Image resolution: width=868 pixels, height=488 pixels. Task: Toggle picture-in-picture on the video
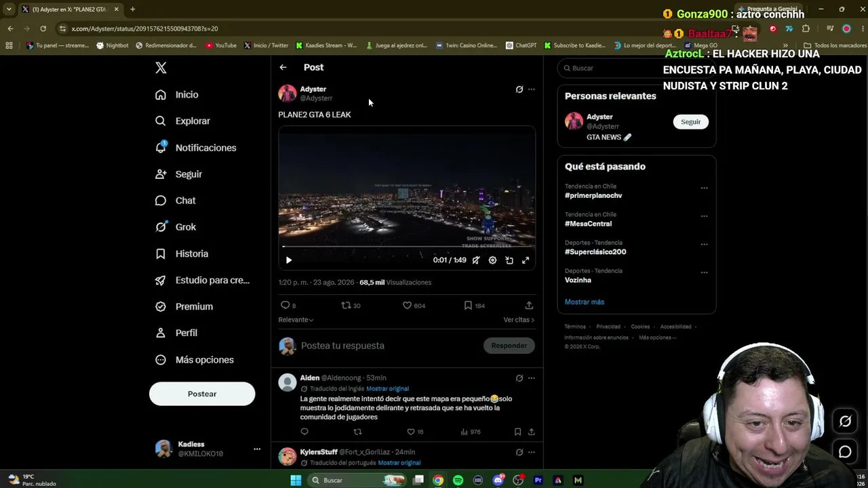(x=509, y=260)
